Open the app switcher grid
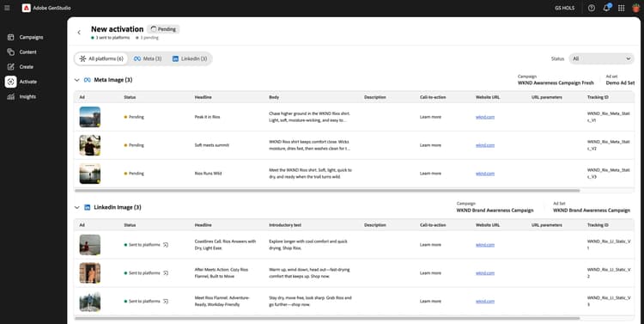The height and width of the screenshot is (324, 644). [x=622, y=8]
